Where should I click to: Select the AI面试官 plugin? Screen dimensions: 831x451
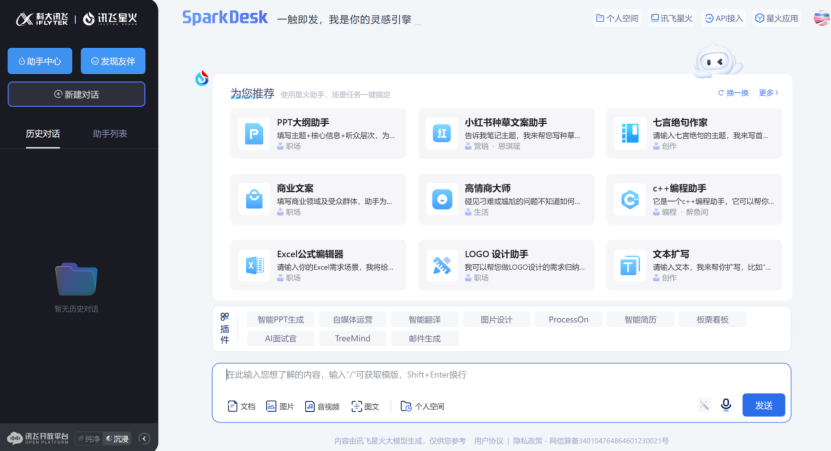tap(280, 338)
